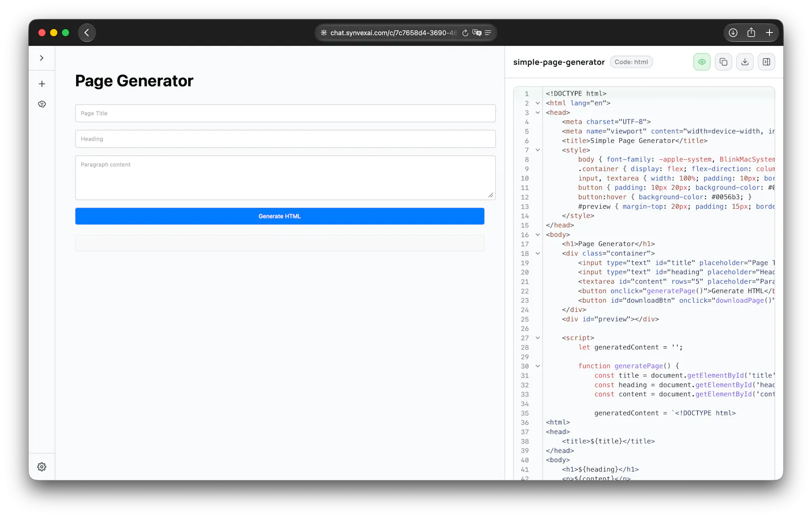
Task: Click the const title declaration line
Action: pos(684,376)
